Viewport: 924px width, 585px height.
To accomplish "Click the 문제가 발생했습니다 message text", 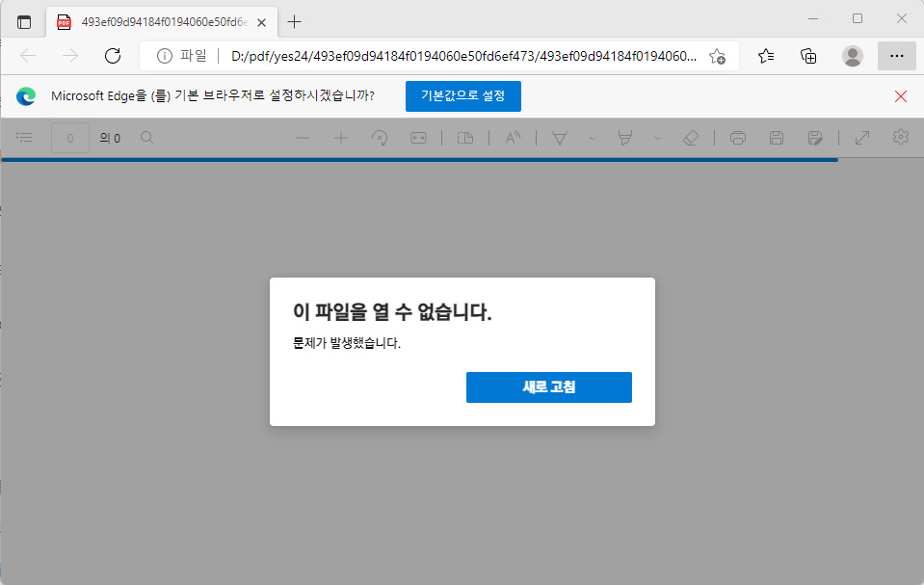I will pyautogui.click(x=347, y=343).
